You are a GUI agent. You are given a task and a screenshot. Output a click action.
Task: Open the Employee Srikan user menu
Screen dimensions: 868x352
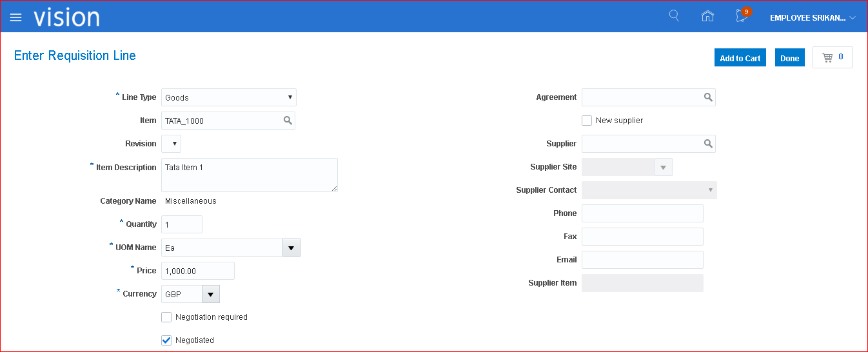point(812,18)
